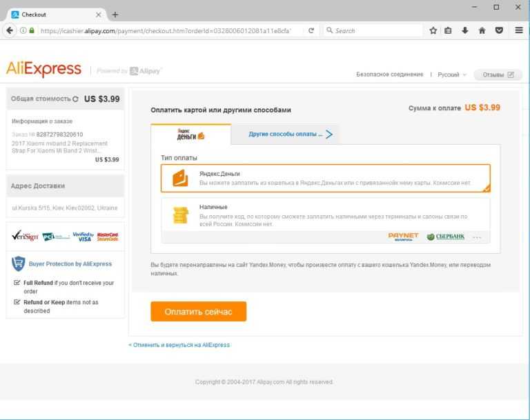Select the Наличные cash payment option
530x420 pixels.
[x=326, y=220]
